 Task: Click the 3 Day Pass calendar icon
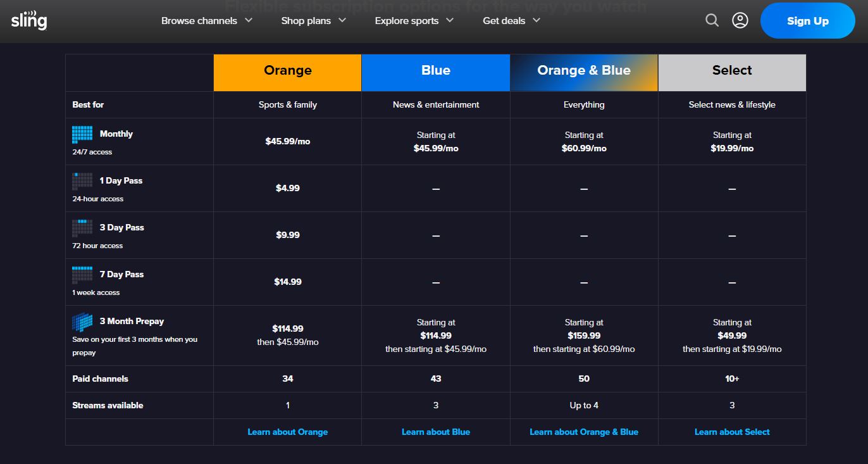(82, 228)
